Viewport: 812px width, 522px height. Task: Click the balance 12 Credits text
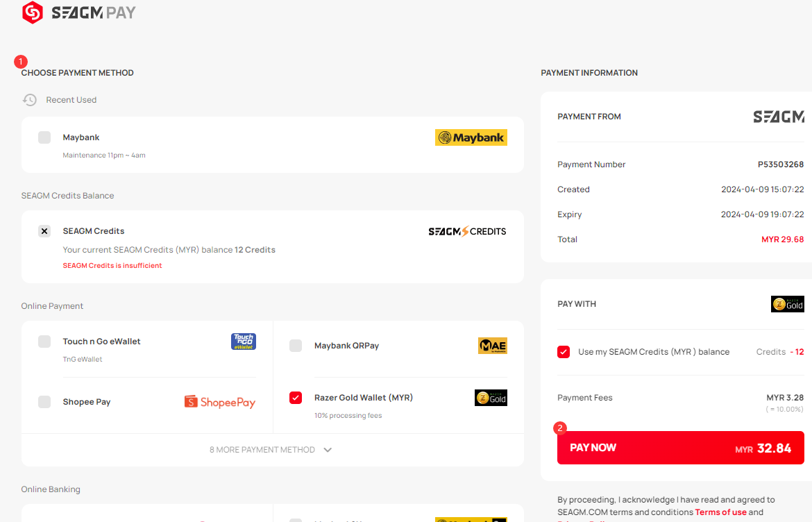point(255,250)
